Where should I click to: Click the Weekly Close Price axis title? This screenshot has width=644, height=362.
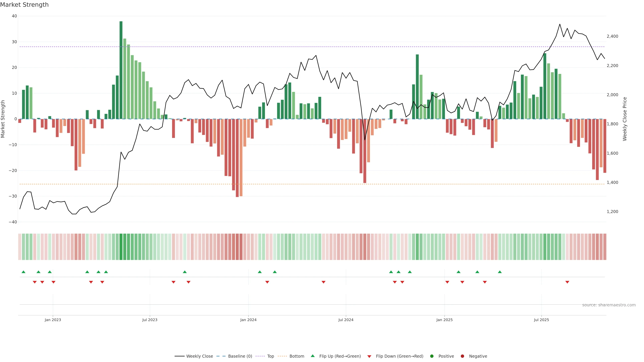click(x=625, y=119)
